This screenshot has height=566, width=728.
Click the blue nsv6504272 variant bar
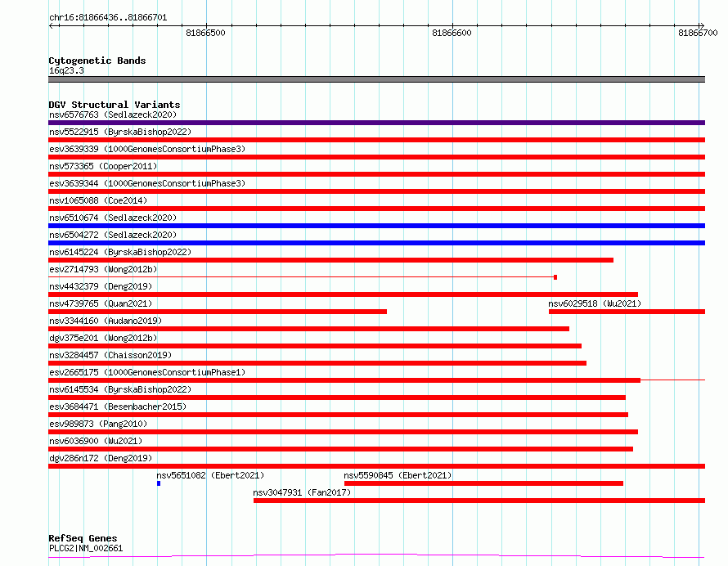point(376,243)
